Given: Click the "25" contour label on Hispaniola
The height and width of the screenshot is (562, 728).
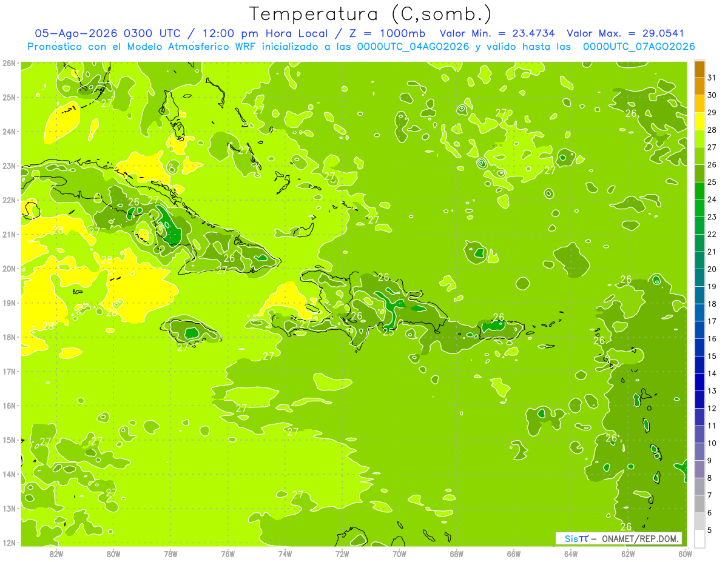Looking at the screenshot, I should 388,332.
